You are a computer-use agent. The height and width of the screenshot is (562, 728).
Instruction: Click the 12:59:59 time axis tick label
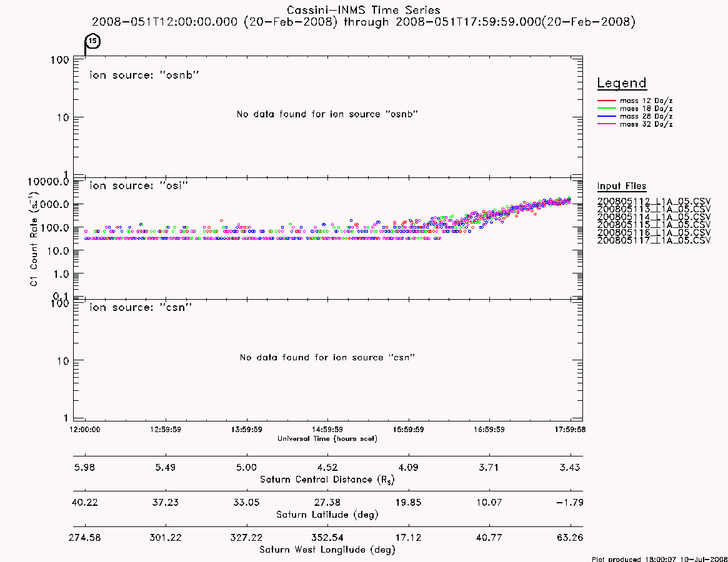coord(166,429)
